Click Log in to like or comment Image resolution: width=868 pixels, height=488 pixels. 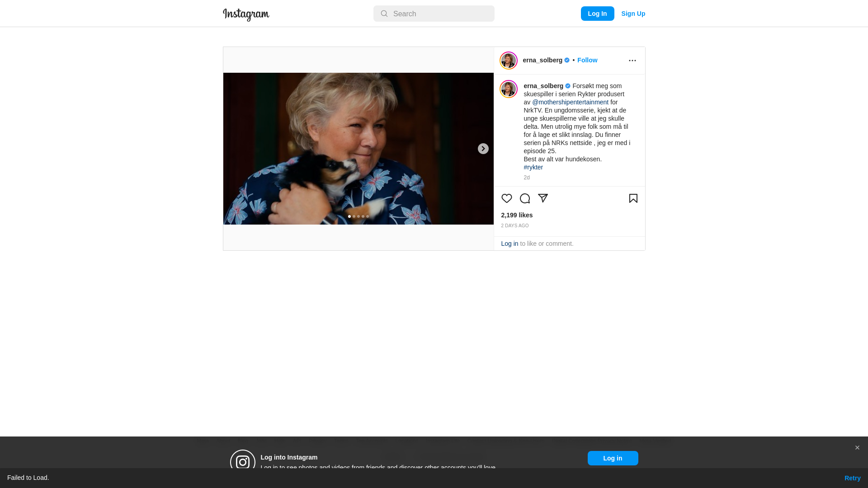point(509,244)
